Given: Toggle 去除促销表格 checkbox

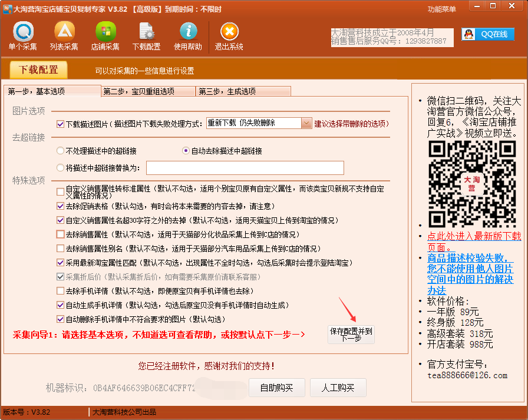Looking at the screenshot, I should pyautogui.click(x=60, y=206).
